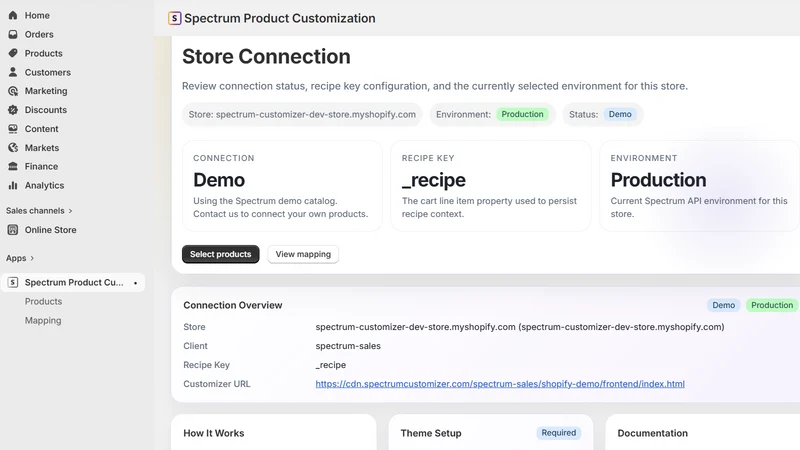Click the Spectrum Product Customization title
This screenshot has width=800, height=450.
click(x=280, y=18)
